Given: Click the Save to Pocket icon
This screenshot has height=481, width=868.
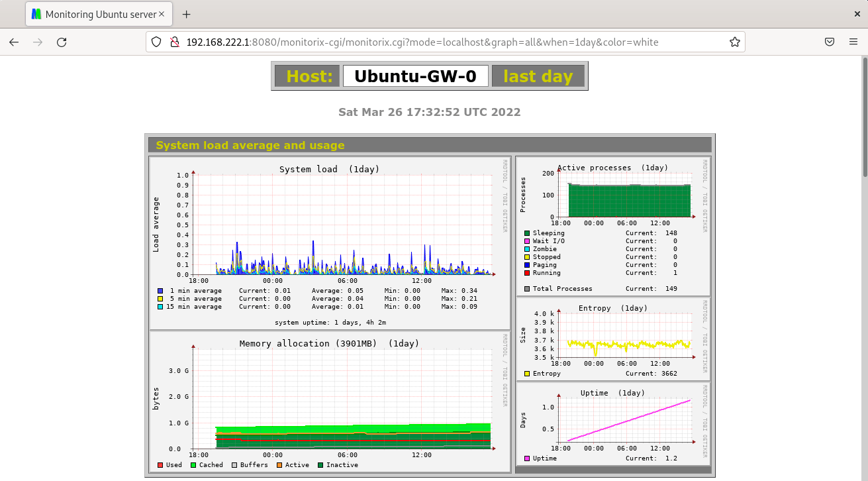Looking at the screenshot, I should 829,42.
